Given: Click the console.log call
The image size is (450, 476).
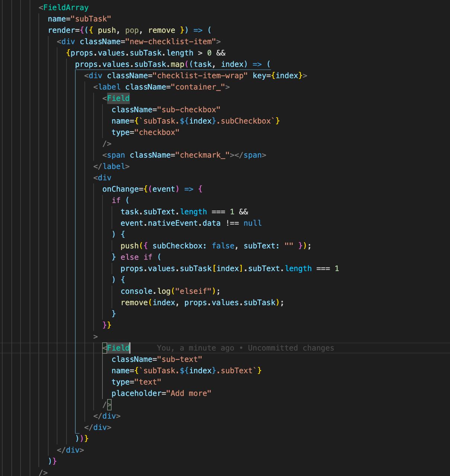Looking at the screenshot, I should 145,291.
